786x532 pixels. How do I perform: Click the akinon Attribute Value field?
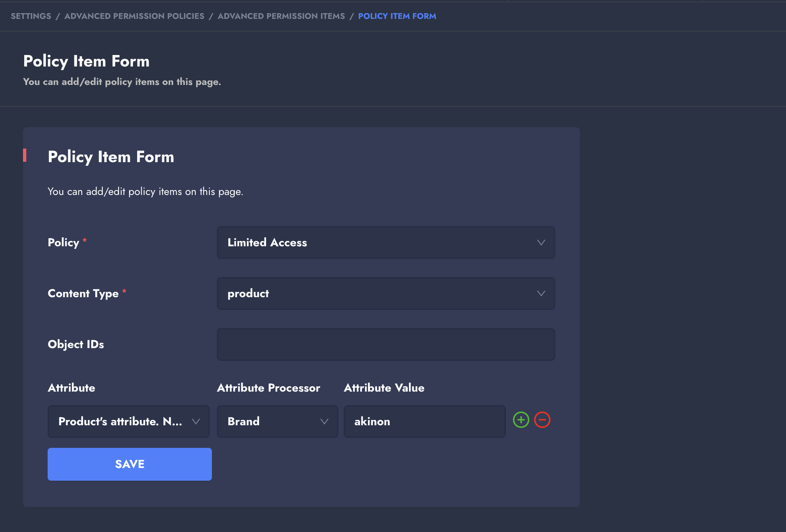pyautogui.click(x=425, y=422)
